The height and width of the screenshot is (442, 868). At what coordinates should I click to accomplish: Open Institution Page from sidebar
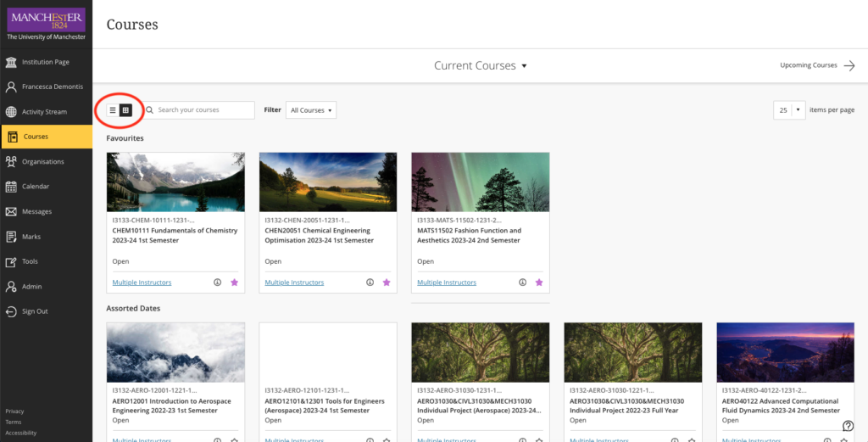46,62
